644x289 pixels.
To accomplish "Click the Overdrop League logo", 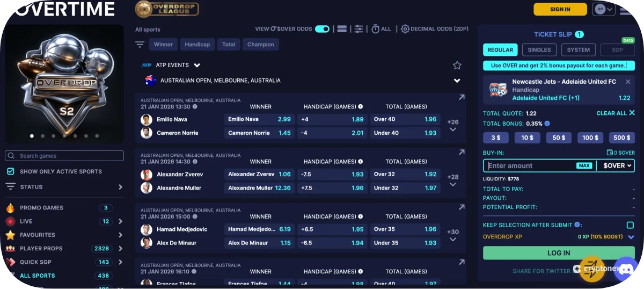I will click(x=167, y=9).
